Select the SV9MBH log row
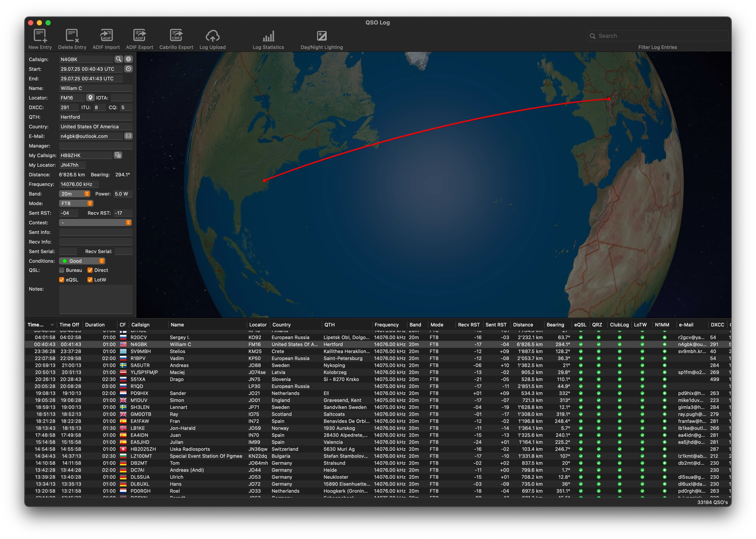The image size is (756, 539). pos(378,351)
